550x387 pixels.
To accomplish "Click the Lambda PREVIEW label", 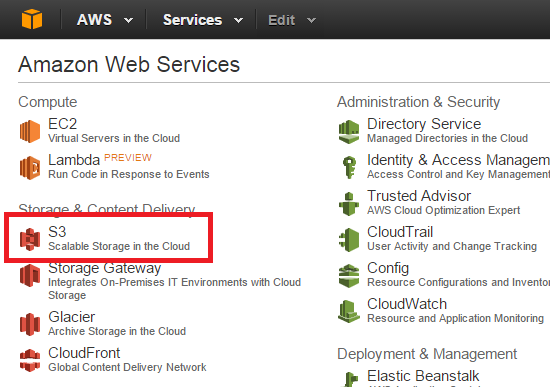I will coord(128,158).
